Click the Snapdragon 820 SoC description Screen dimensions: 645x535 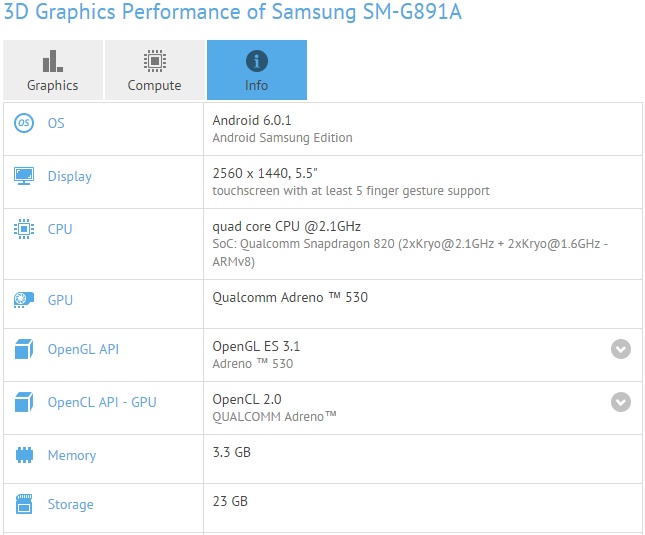[410, 252]
